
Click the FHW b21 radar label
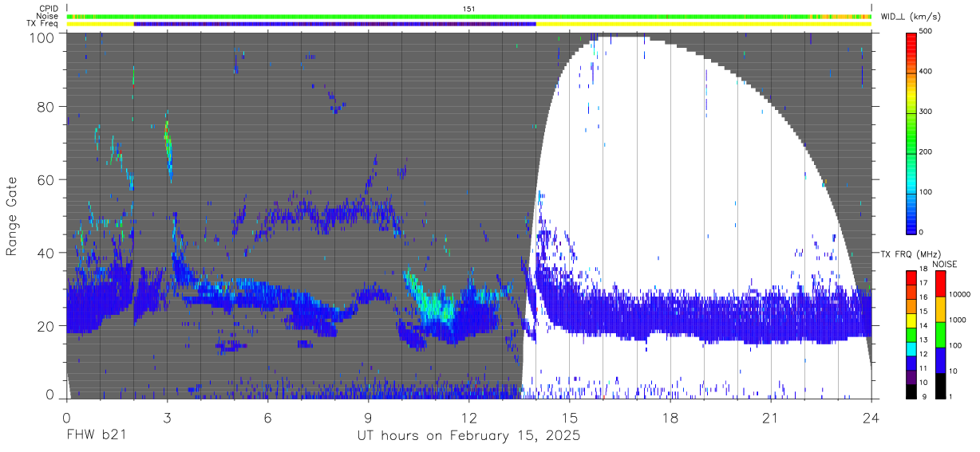[x=95, y=436]
